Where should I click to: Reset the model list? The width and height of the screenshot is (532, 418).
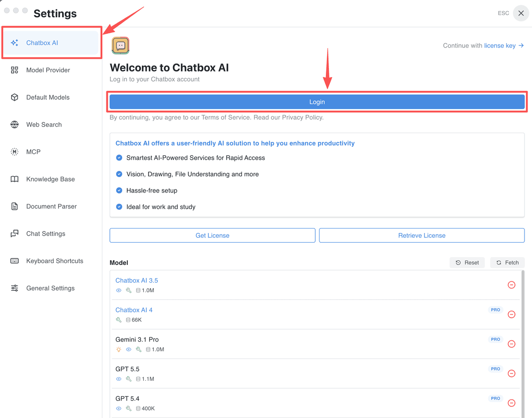[x=467, y=263]
